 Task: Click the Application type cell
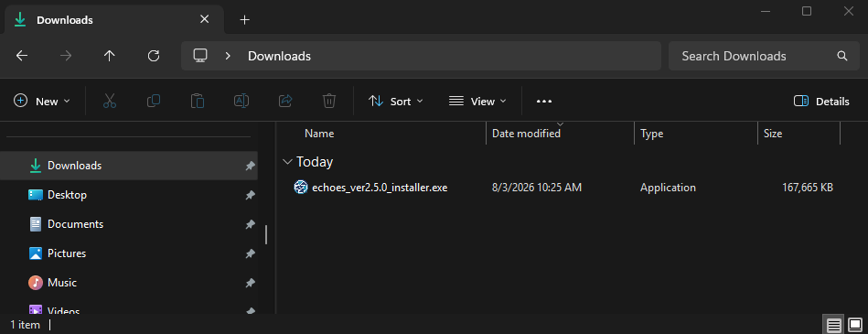pyautogui.click(x=668, y=188)
